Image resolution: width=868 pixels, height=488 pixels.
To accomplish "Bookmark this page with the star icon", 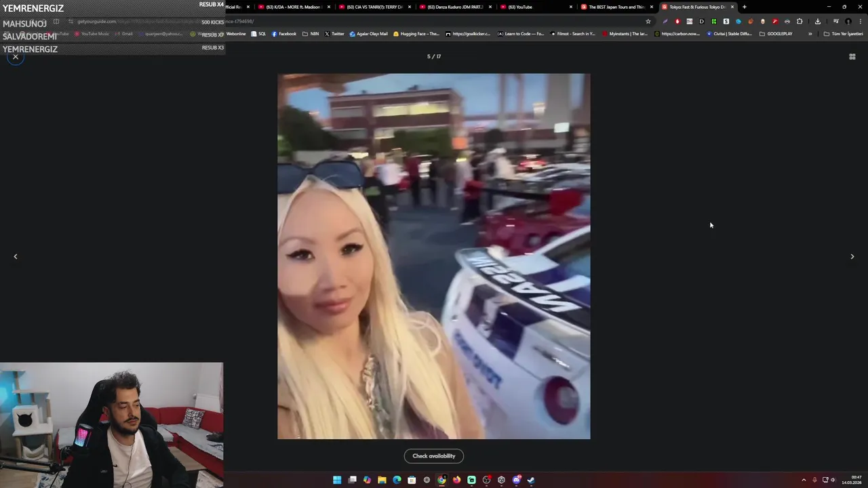I will pos(648,21).
